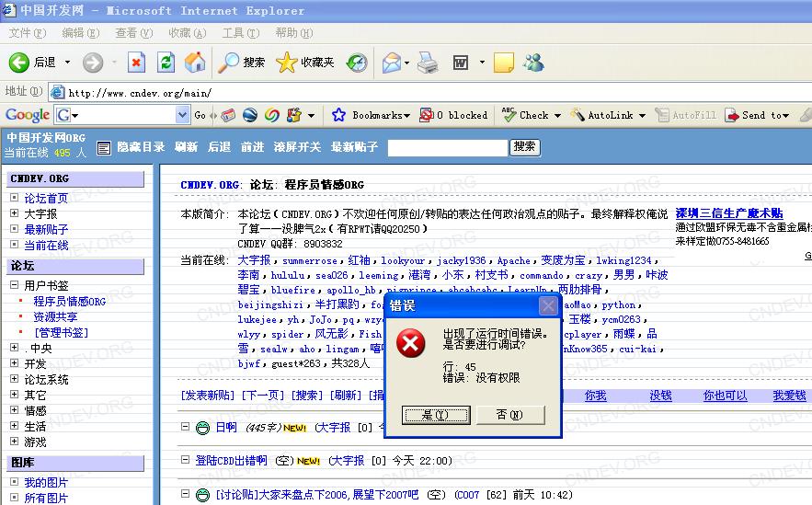
Task: Expand the 开发 tree node
Action: point(14,364)
